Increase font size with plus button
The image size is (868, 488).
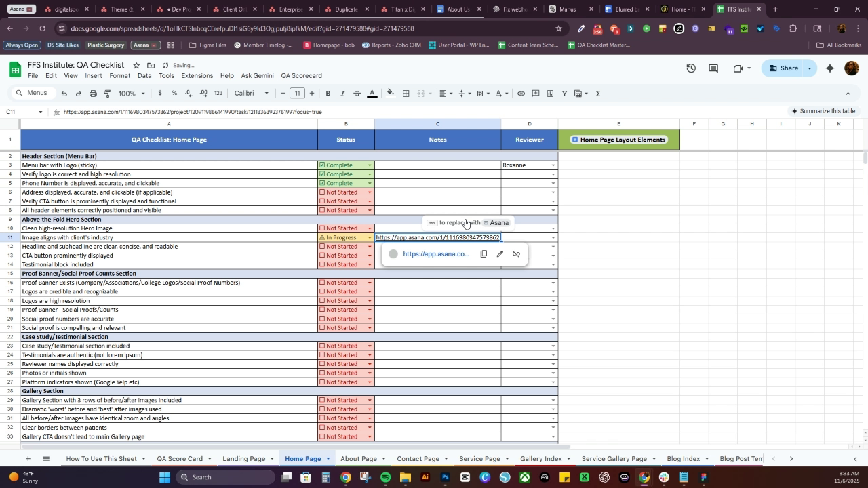click(x=312, y=94)
